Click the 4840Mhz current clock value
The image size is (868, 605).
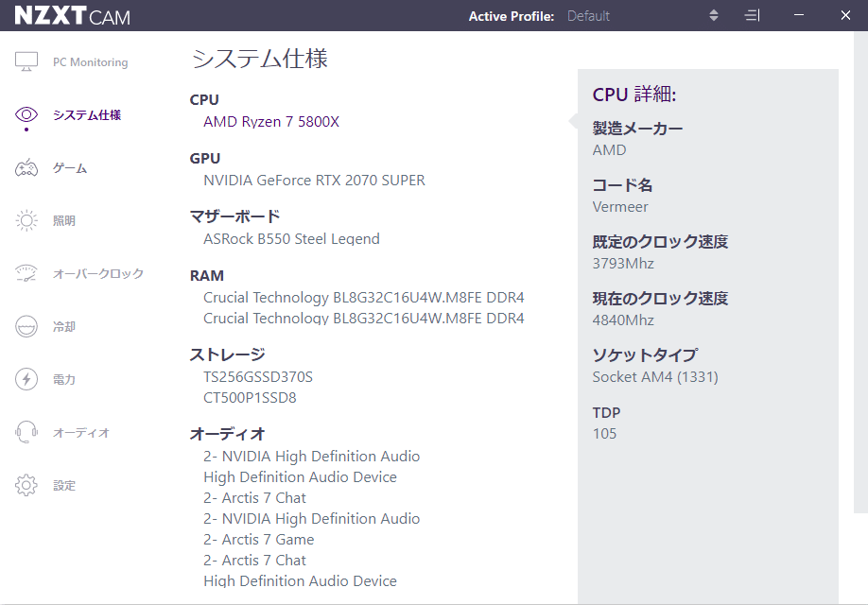coord(623,320)
